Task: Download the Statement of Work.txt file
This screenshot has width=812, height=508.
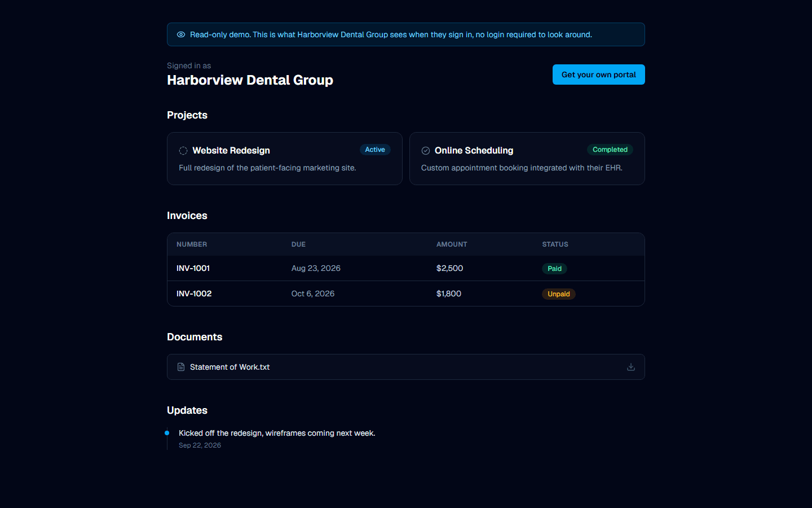Action: [x=631, y=367]
